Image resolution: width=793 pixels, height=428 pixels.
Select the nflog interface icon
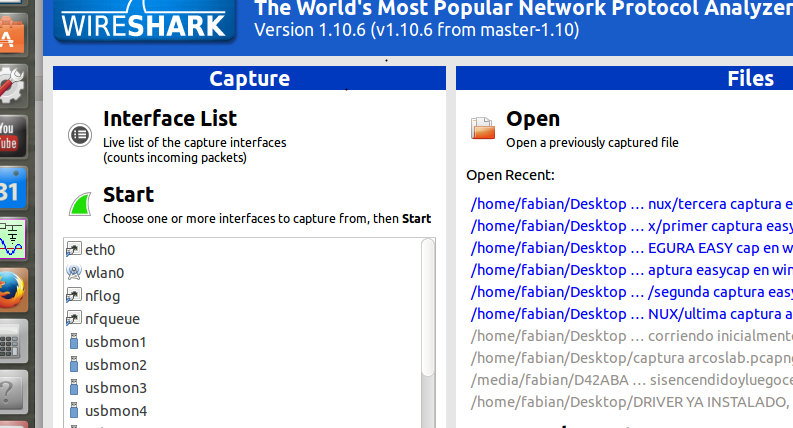[x=74, y=295]
